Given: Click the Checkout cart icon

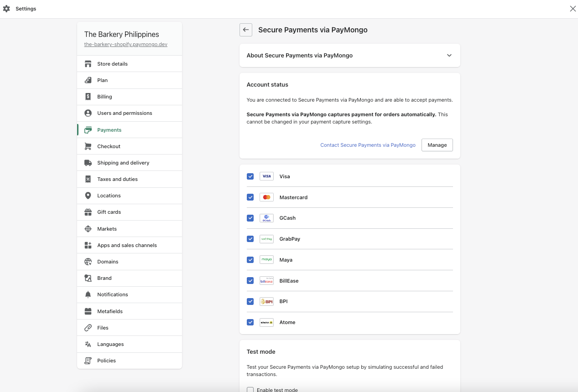Looking at the screenshot, I should click(x=88, y=146).
